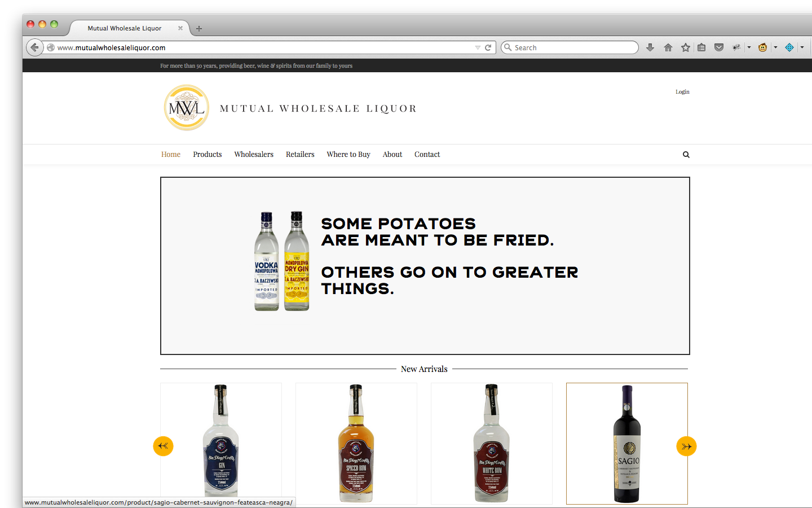
Task: Expand dropdown arrow beside blue diamond icon
Action: pyautogui.click(x=802, y=47)
